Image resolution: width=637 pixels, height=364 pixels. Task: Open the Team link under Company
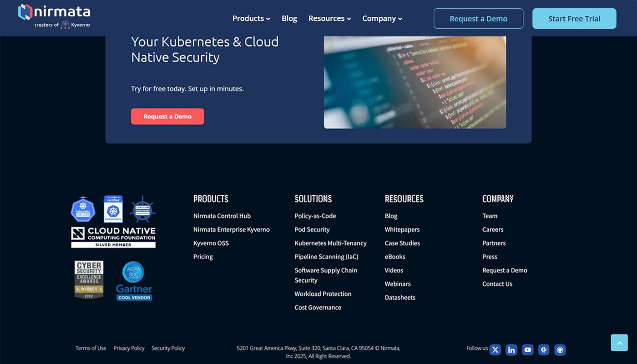490,216
